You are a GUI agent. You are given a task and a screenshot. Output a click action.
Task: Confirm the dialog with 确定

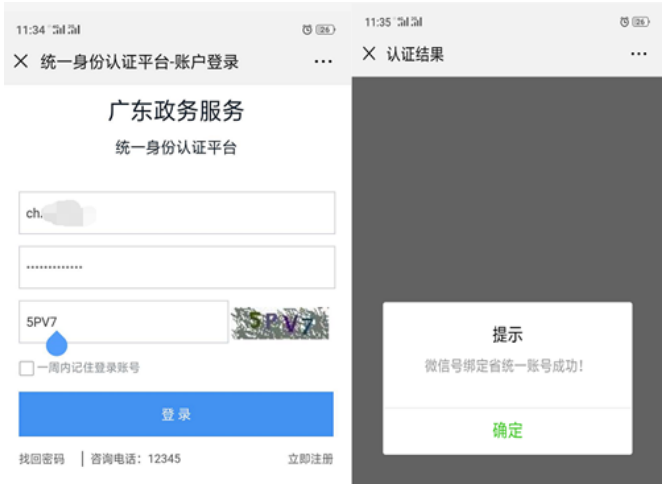point(507,431)
